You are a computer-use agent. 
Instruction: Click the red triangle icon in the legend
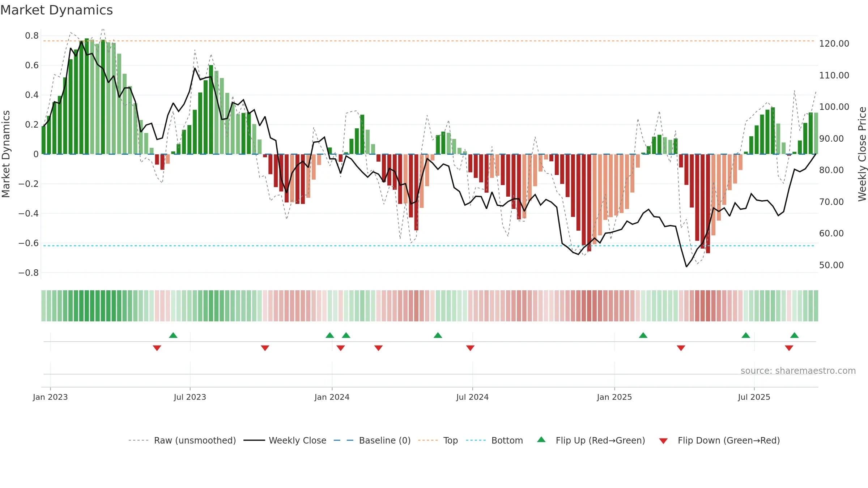pos(663,441)
